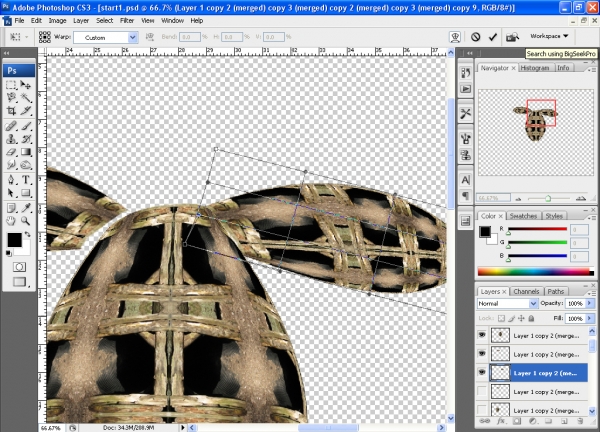Open the layer Opacity slider arrow
Viewport: 600px width, 432px height.
[590, 303]
